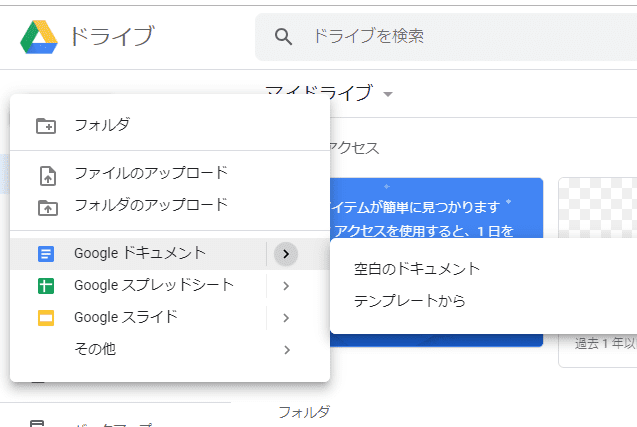
Task: Focus the ドライブを検索 search field
Action: [x=446, y=37]
